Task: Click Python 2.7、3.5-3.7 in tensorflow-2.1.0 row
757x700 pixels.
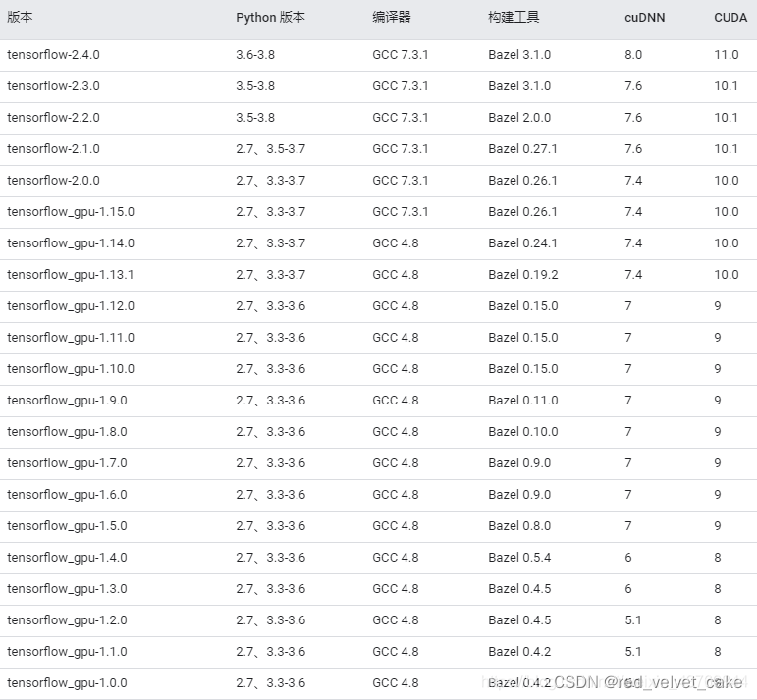Action: point(270,148)
